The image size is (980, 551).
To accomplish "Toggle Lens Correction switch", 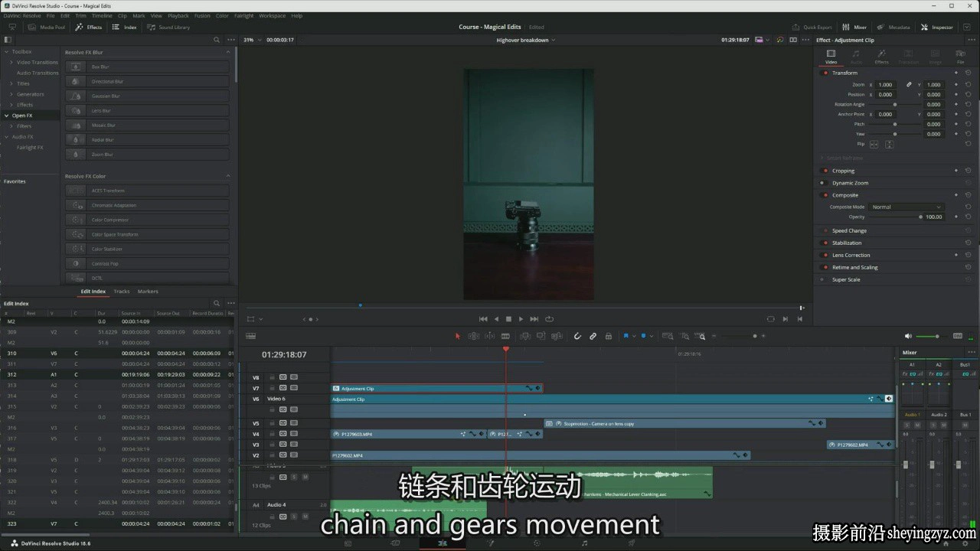I will (x=825, y=255).
